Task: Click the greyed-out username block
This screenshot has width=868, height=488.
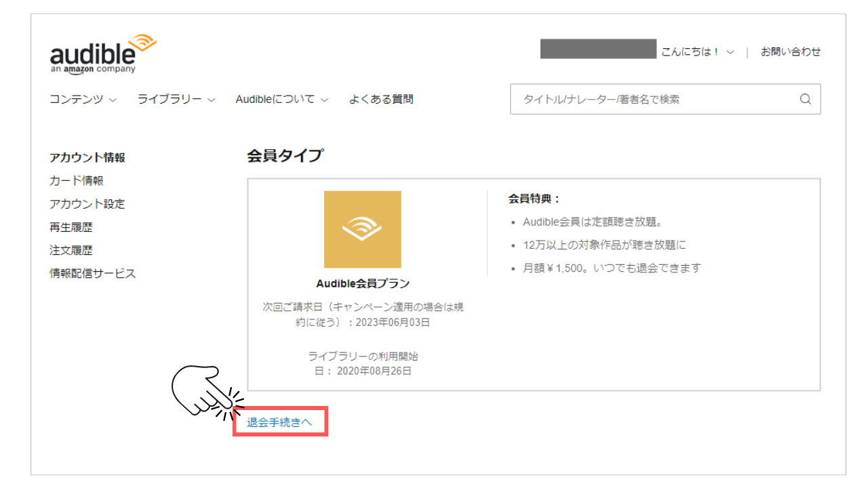Action: click(x=598, y=49)
